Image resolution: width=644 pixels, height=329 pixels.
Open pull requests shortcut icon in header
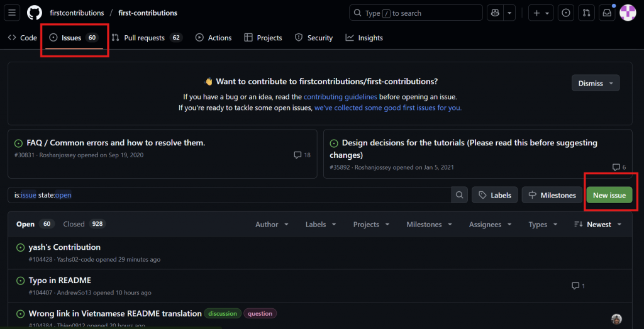point(586,13)
